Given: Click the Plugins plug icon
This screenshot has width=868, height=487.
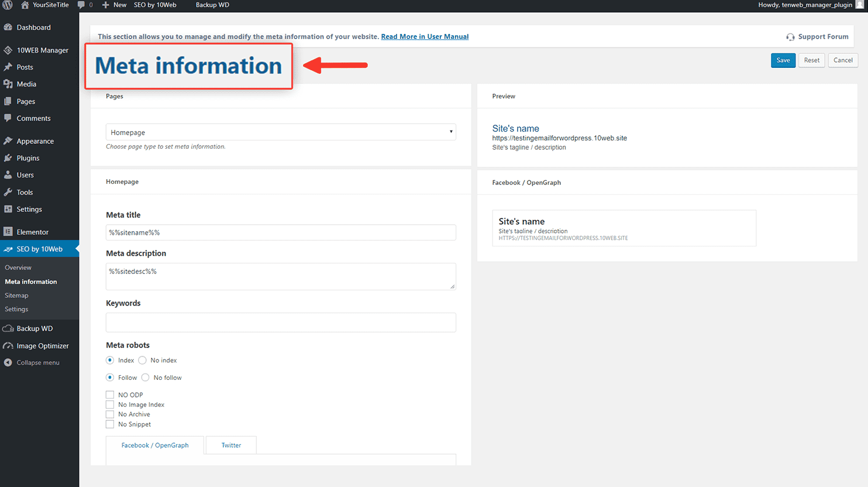Looking at the screenshot, I should (8, 158).
